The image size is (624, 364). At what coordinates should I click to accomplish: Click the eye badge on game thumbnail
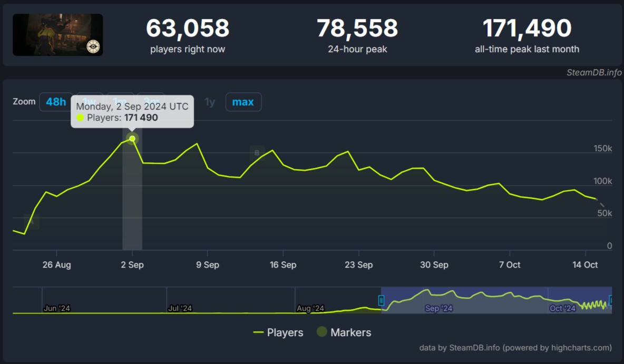93,46
